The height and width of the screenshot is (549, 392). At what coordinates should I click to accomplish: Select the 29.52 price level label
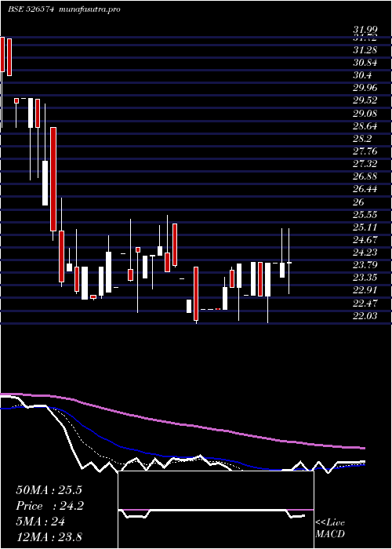365,101
